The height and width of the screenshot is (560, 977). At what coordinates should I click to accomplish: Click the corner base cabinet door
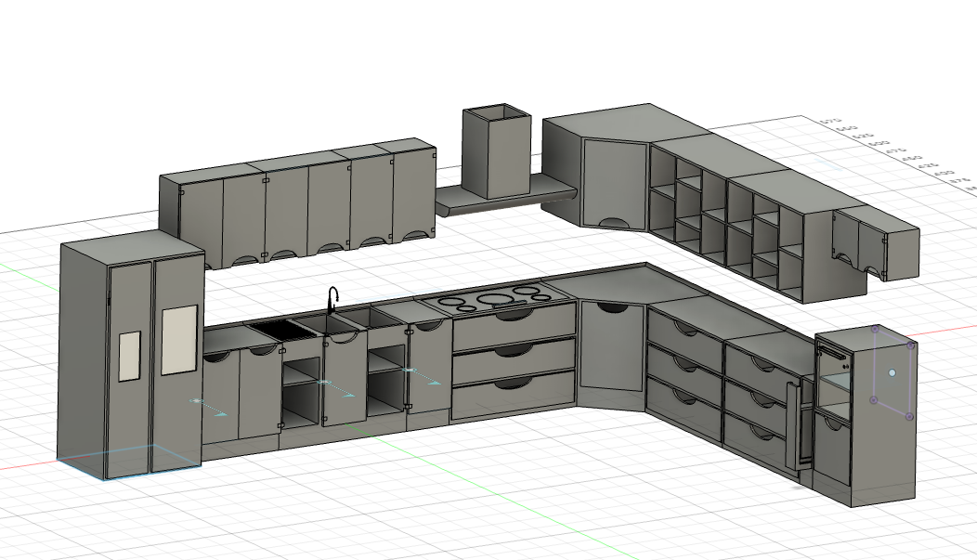tap(611, 345)
